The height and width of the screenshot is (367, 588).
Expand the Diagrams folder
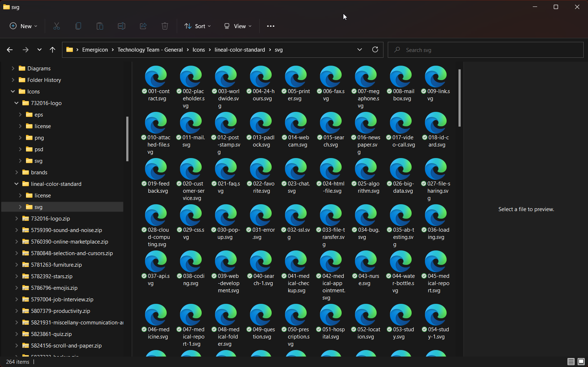[13, 68]
